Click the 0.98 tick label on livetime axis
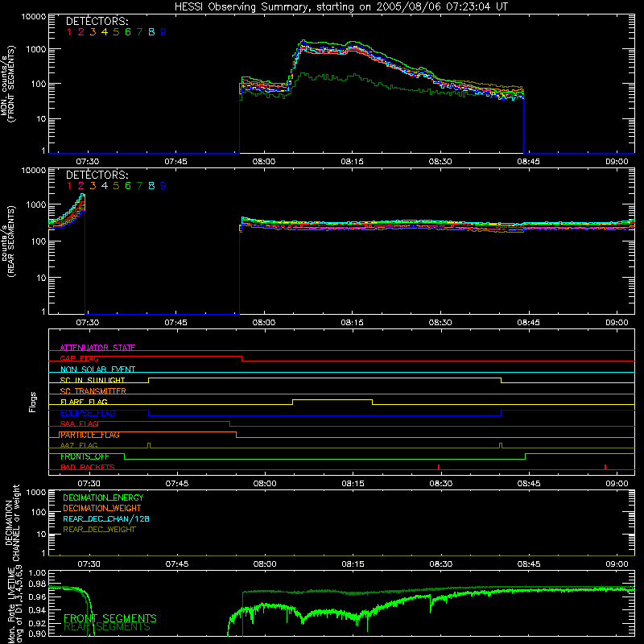The image size is (644, 644). pyautogui.click(x=37, y=584)
